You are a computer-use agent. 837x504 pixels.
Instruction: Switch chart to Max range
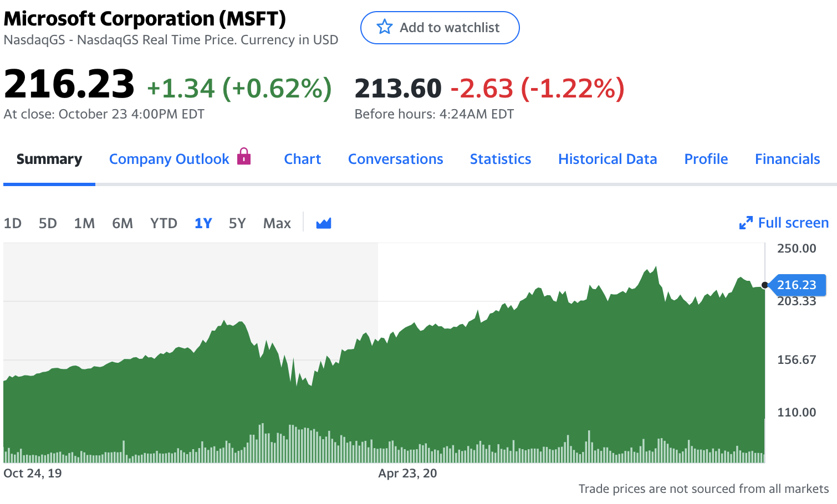(x=277, y=223)
